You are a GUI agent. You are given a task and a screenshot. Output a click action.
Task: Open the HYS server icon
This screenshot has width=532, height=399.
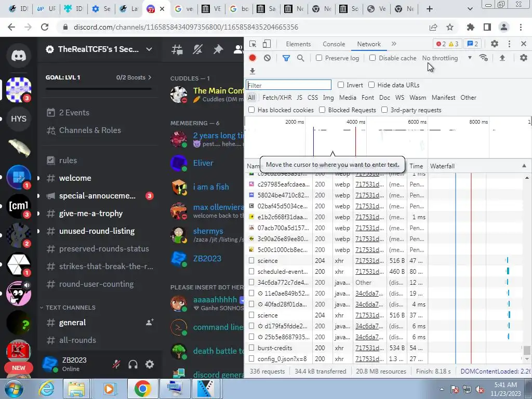click(19, 119)
